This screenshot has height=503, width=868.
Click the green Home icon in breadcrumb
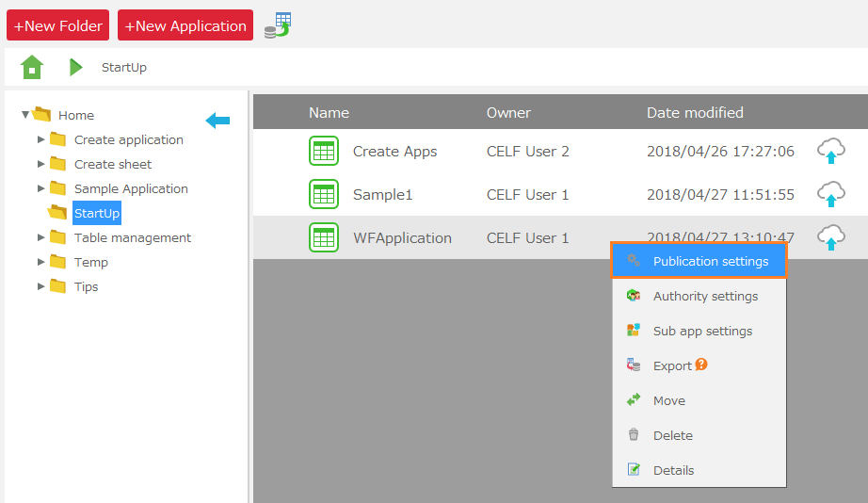point(32,67)
